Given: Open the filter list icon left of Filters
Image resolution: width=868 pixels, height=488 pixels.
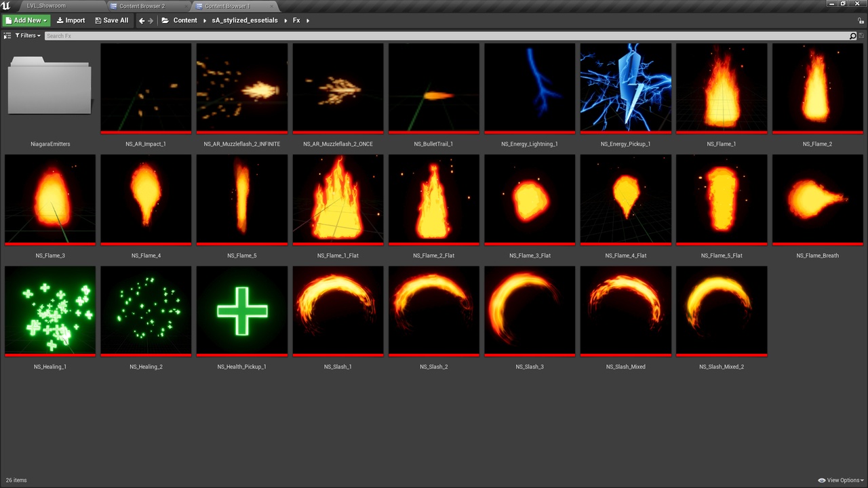Looking at the screenshot, I should coord(7,35).
